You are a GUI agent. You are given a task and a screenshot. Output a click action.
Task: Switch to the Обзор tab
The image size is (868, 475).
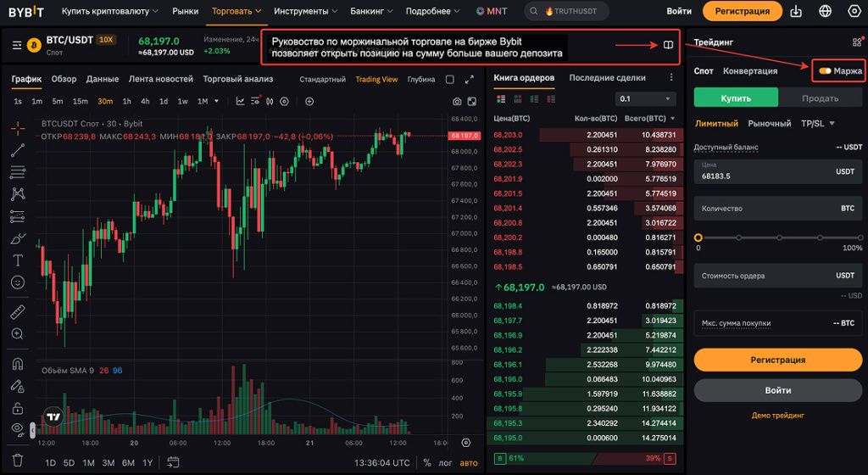coord(64,79)
